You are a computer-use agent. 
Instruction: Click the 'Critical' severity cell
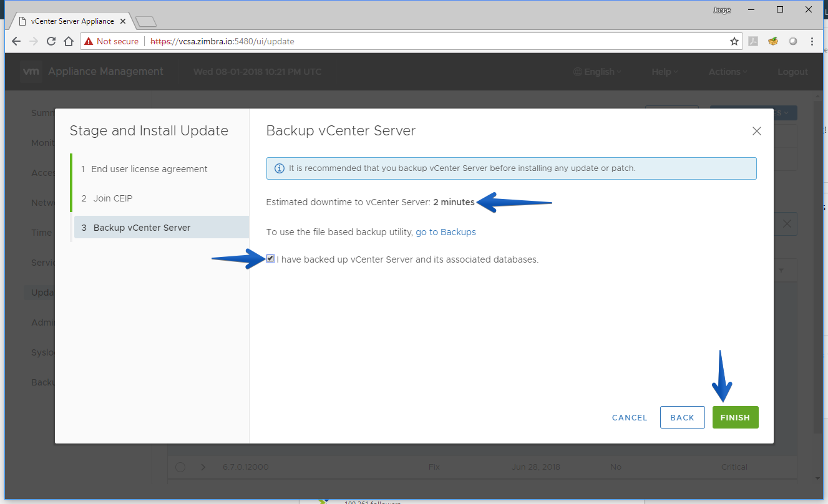pos(734,467)
